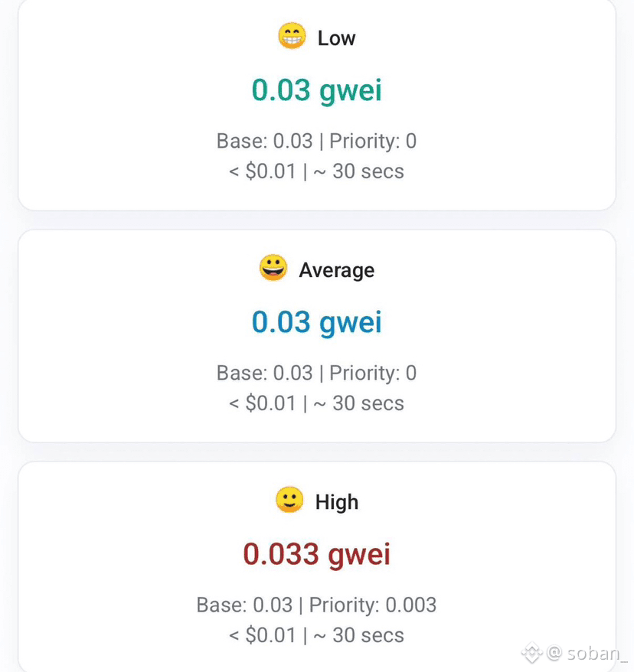Click the Low card's cost and time estimate
This screenshot has width=634, height=672.
317,171
